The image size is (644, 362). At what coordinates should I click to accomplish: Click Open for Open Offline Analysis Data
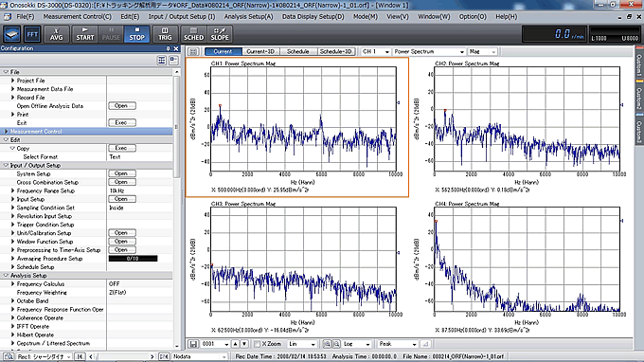pyautogui.click(x=122, y=106)
